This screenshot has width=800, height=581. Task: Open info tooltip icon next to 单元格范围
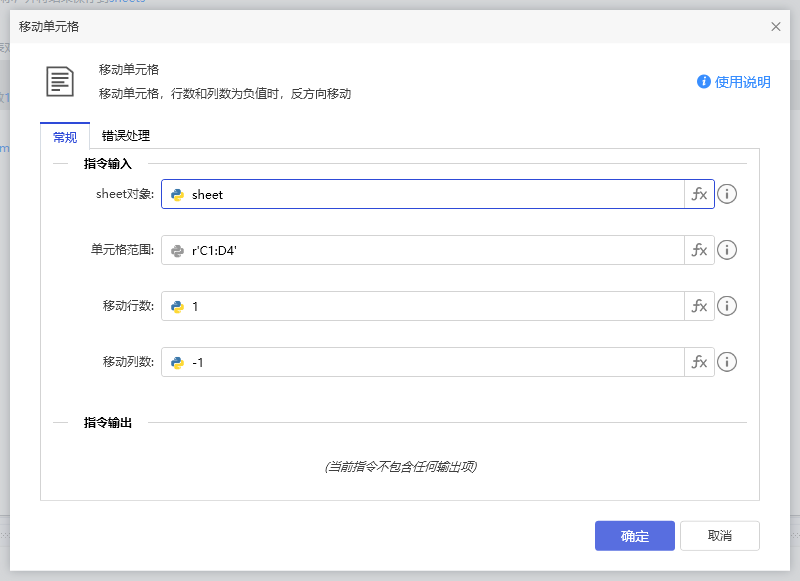[727, 250]
